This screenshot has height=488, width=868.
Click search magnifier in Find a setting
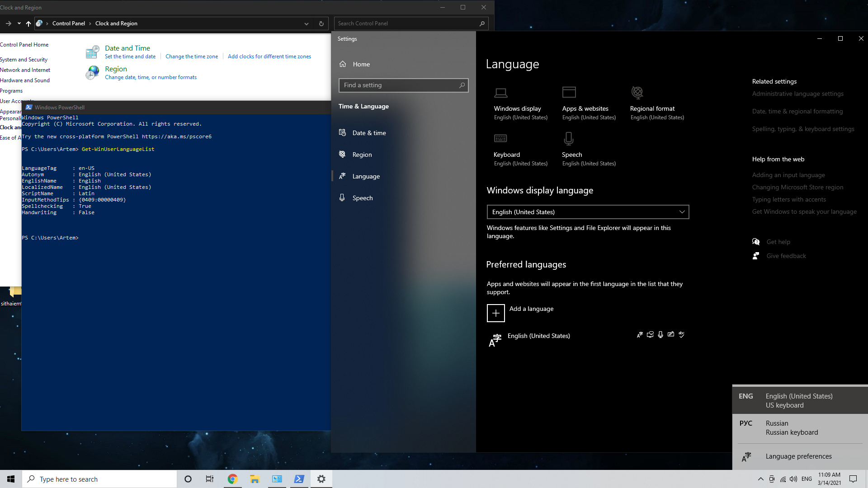coord(462,85)
